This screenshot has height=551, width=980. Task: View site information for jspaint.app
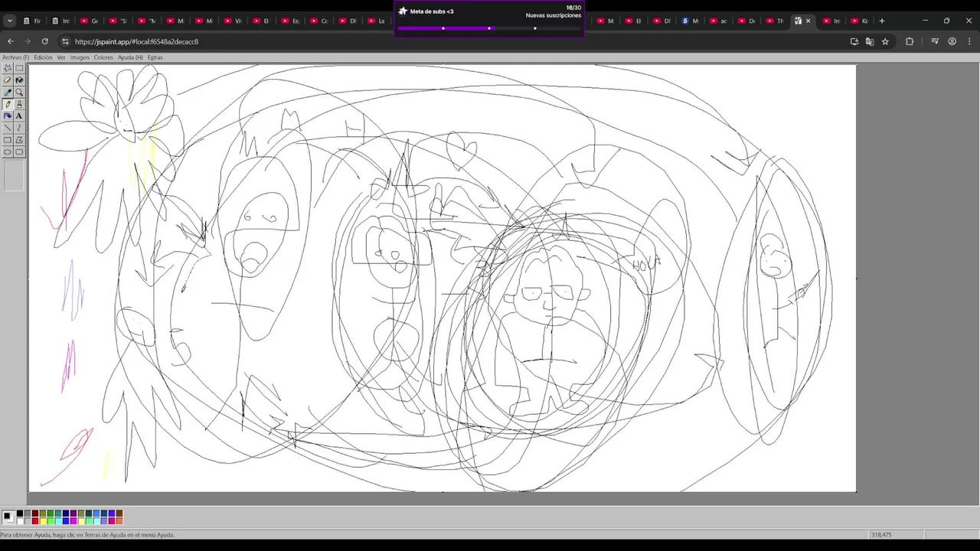65,41
